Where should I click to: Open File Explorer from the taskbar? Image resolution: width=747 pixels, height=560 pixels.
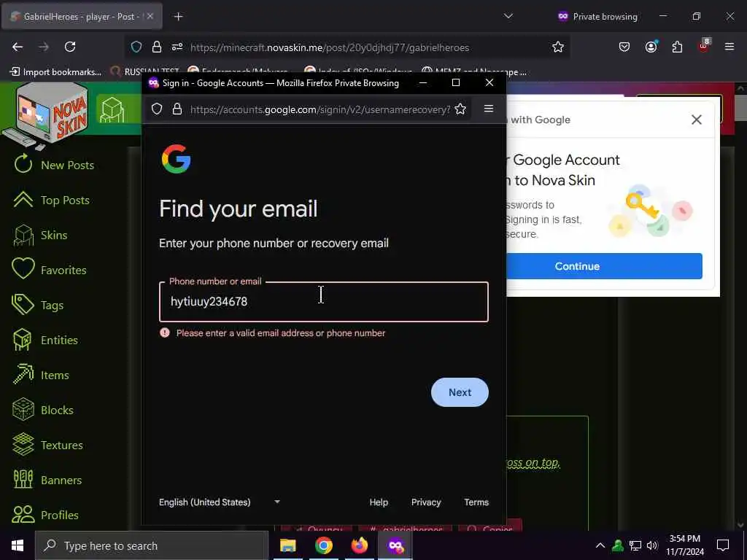click(287, 545)
